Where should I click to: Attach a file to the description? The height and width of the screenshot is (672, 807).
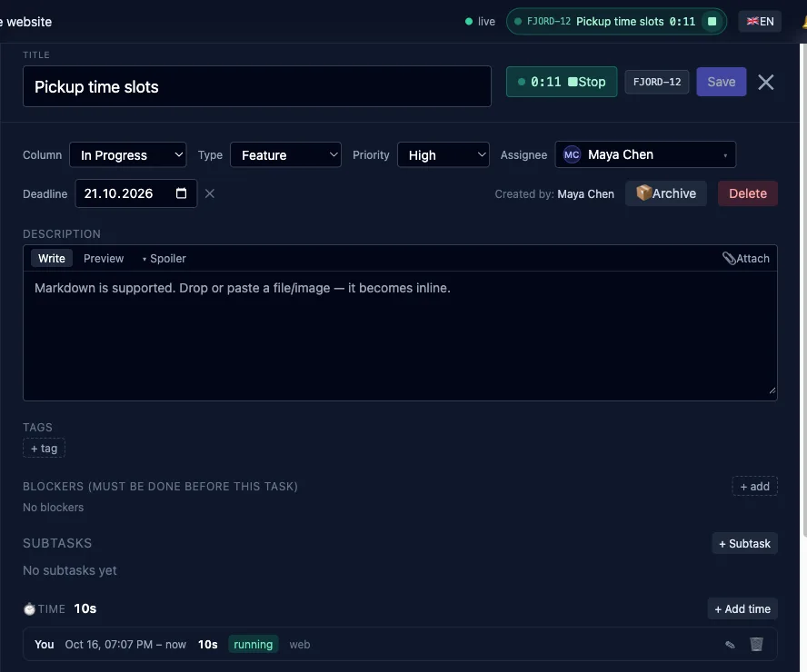(x=746, y=258)
